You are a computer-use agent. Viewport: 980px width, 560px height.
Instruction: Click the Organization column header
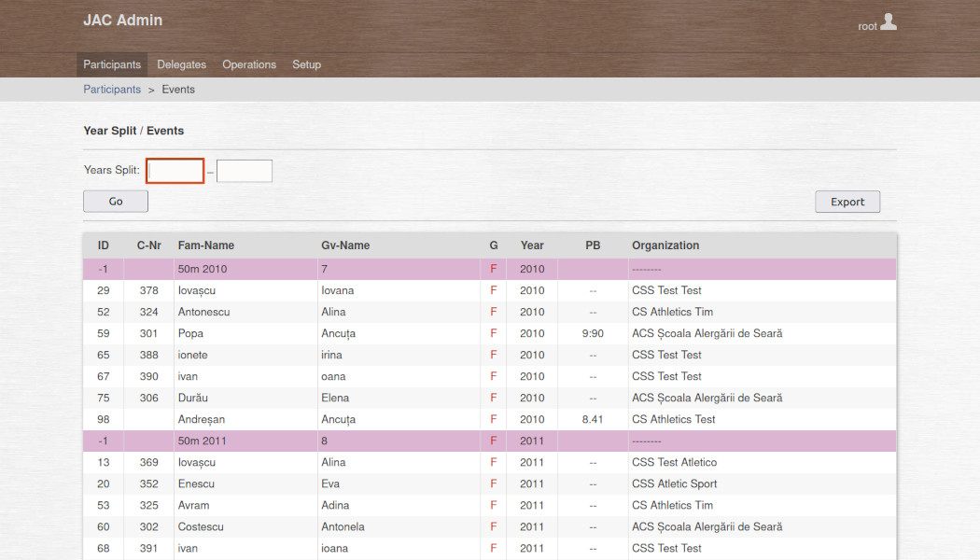(x=665, y=245)
